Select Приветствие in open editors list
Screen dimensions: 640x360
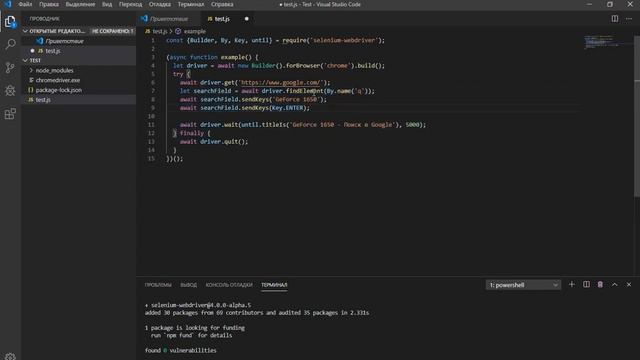[x=78, y=41]
